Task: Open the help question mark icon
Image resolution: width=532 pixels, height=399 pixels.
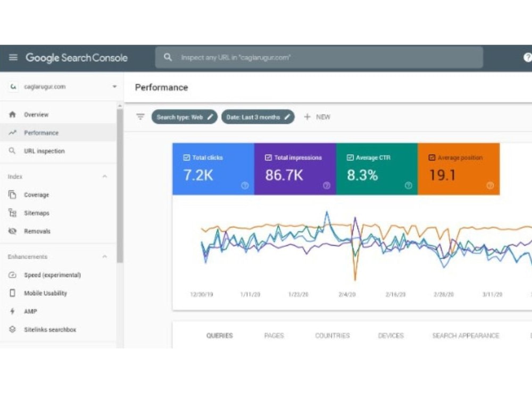Action: [x=528, y=57]
